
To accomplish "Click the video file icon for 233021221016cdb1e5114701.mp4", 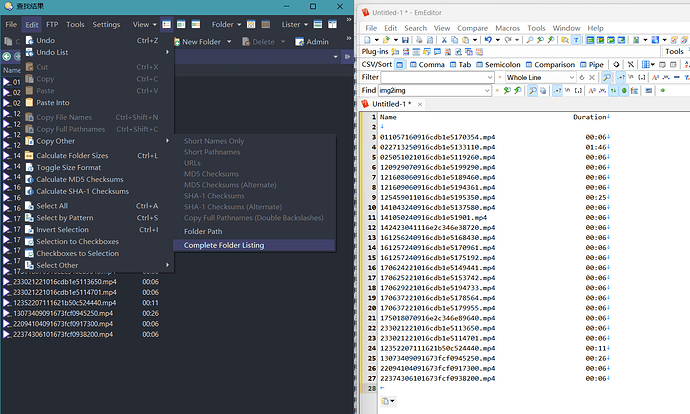I will tap(7, 292).
